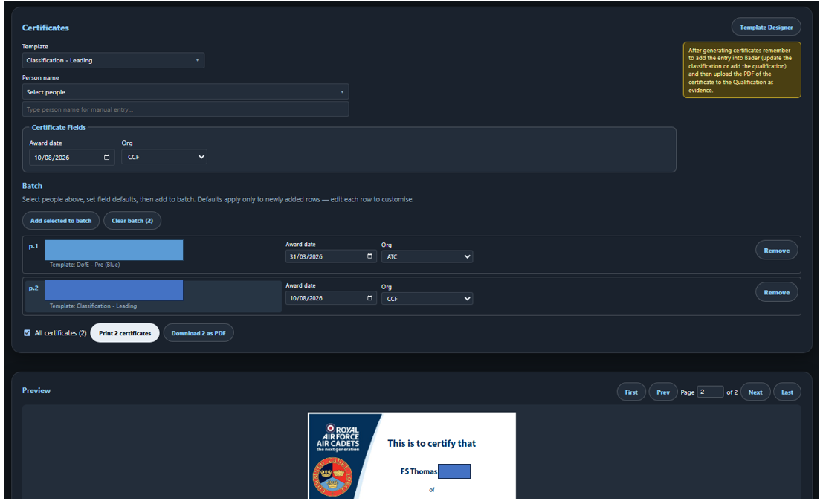Screen dimensions: 823x504
Task: Click the preview page number field
Action: coord(710,392)
